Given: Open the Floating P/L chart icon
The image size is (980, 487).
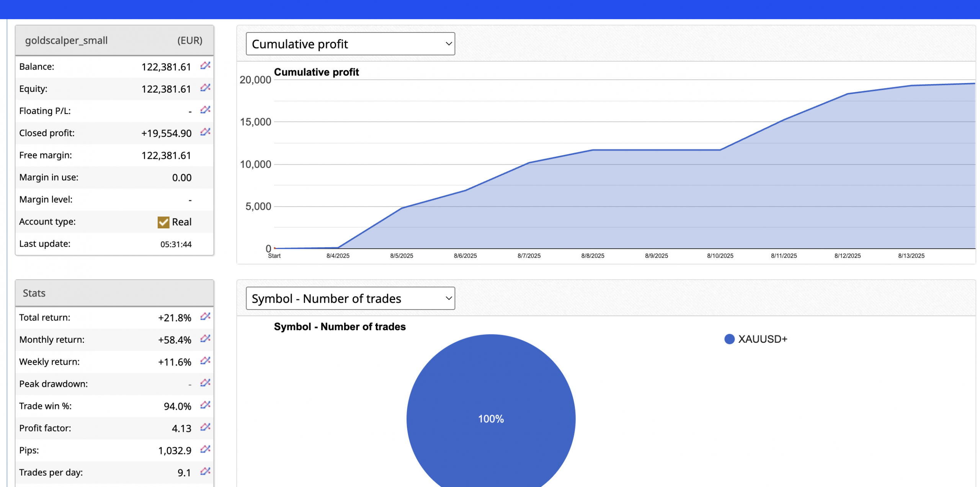Looking at the screenshot, I should coord(205,110).
